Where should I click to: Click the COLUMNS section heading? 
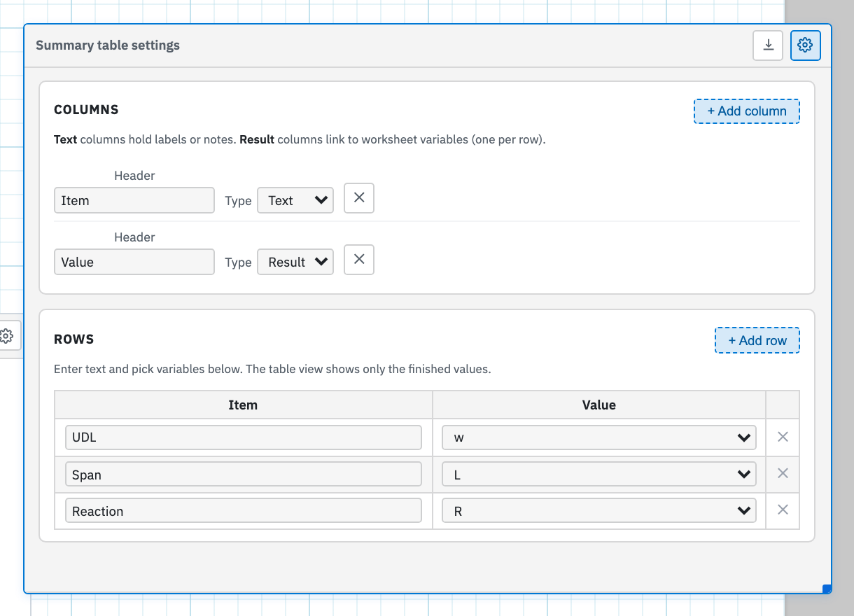(86, 110)
